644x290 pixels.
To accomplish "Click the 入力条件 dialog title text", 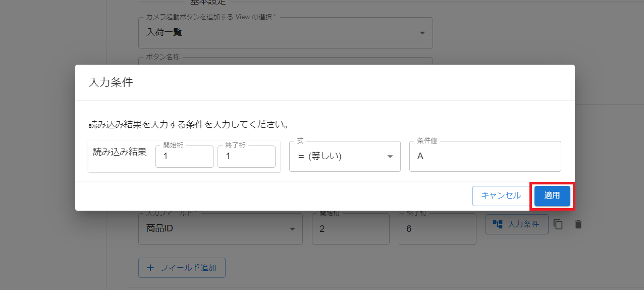I will tap(111, 82).
